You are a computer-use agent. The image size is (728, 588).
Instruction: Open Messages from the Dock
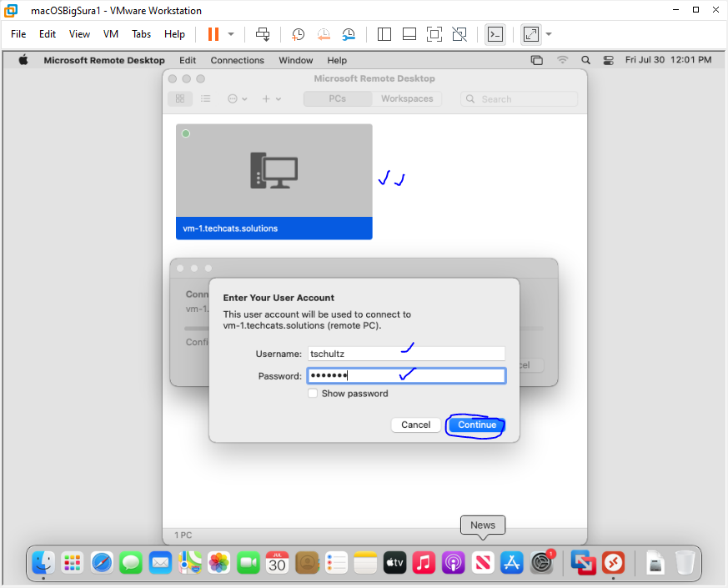[x=131, y=563]
